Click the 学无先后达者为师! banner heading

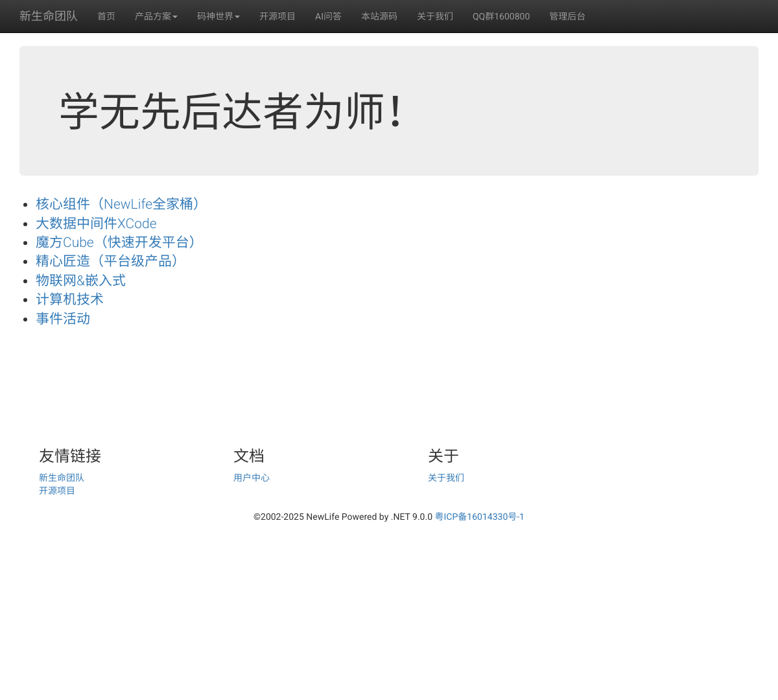[232, 111]
